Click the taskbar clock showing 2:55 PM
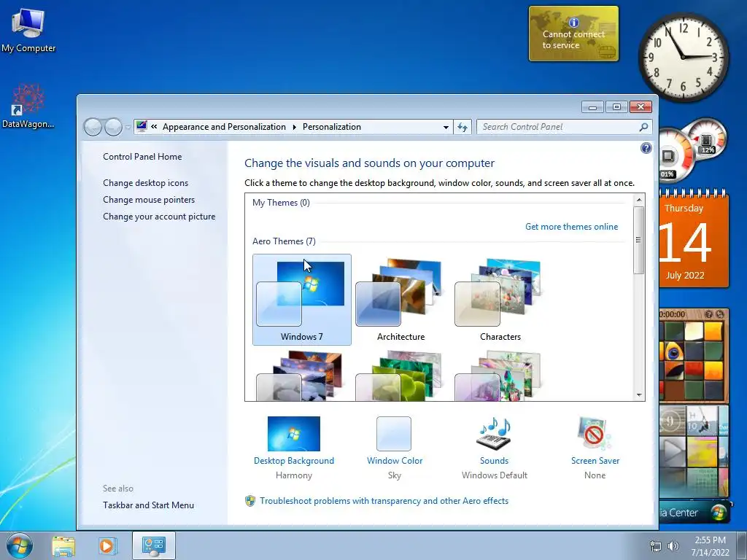 coord(710,546)
